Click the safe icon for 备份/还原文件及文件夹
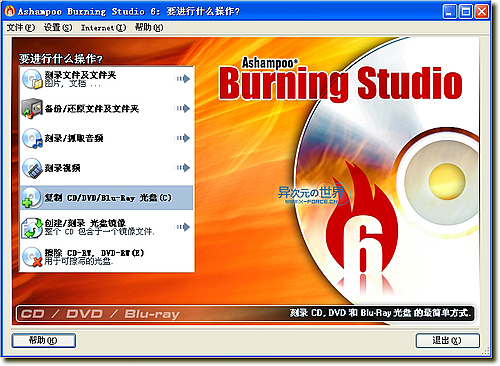 pos(32,109)
